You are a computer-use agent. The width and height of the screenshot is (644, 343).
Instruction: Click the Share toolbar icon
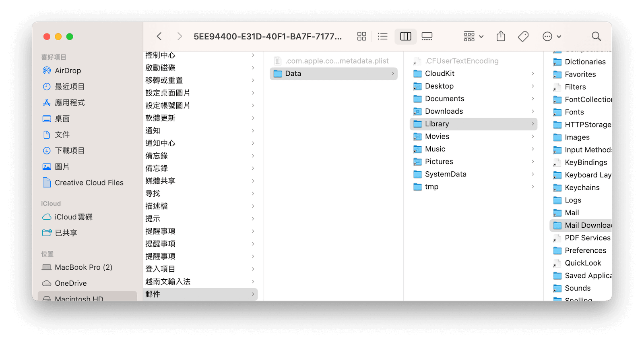[501, 36]
